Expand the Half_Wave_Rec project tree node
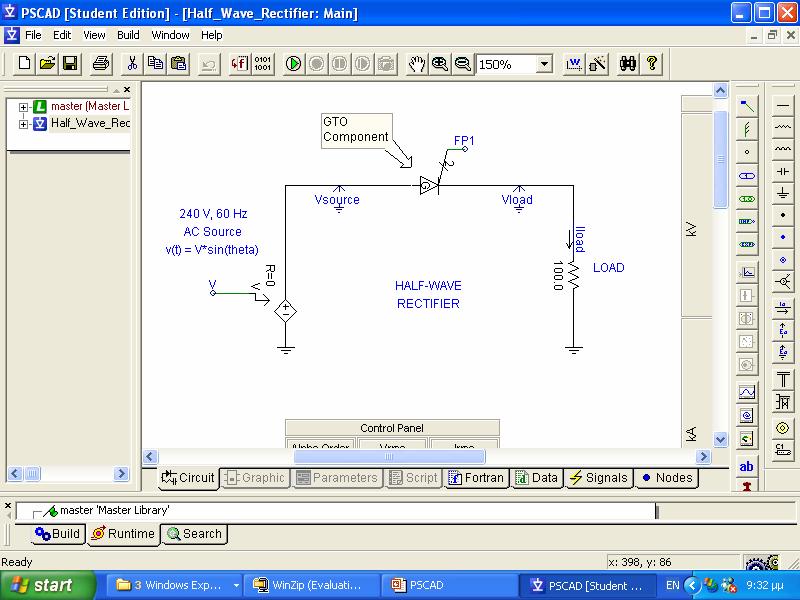This screenshot has height=600, width=800. (x=23, y=124)
